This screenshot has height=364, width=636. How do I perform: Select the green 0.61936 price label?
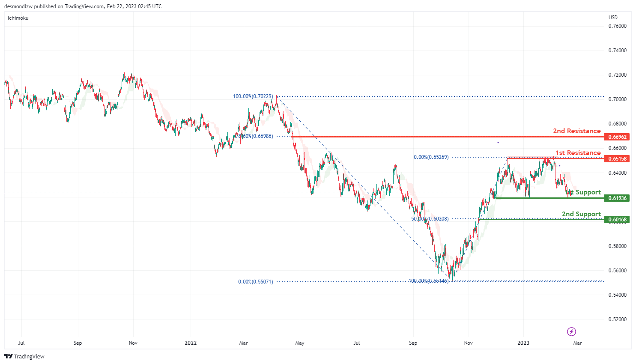click(x=617, y=198)
